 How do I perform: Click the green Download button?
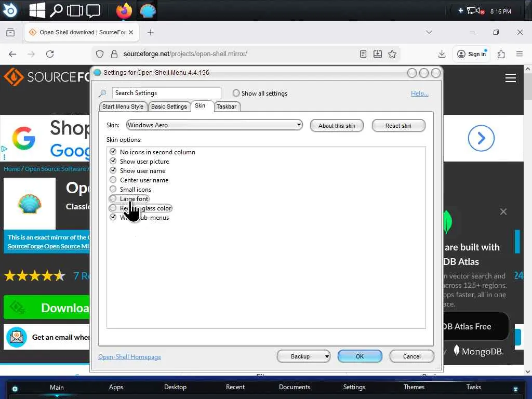(x=47, y=308)
